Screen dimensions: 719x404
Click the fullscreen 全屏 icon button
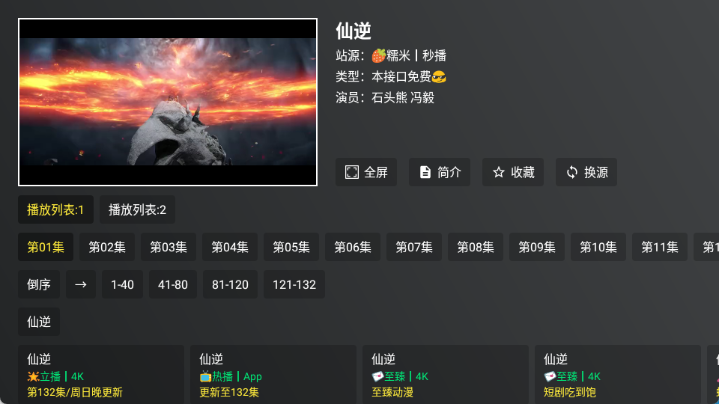click(352, 172)
